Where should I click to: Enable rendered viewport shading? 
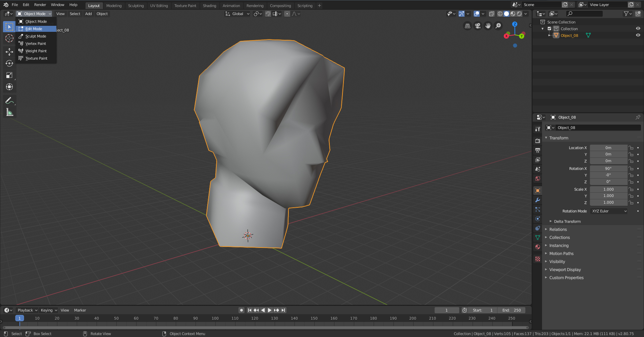coord(520,14)
